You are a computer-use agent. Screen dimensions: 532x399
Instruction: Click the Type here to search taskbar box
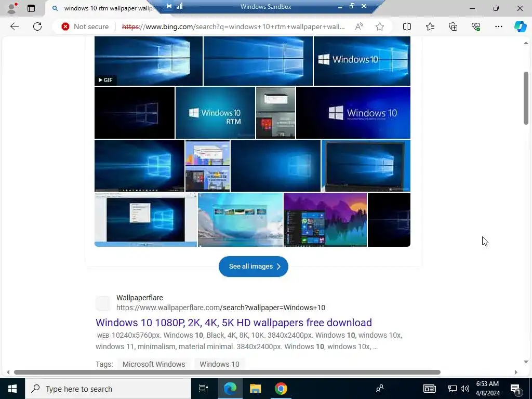tap(108, 389)
